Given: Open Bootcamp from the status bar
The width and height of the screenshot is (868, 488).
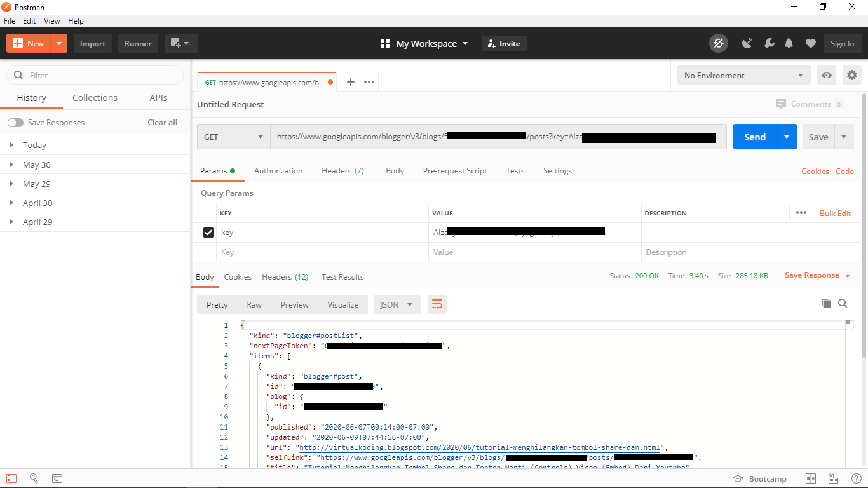Looking at the screenshot, I should 759,478.
